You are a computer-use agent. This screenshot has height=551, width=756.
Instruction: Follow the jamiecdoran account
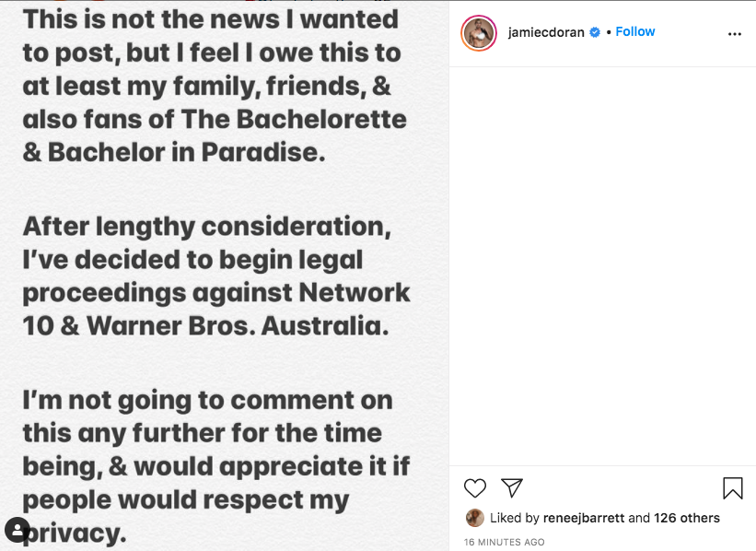(x=635, y=32)
